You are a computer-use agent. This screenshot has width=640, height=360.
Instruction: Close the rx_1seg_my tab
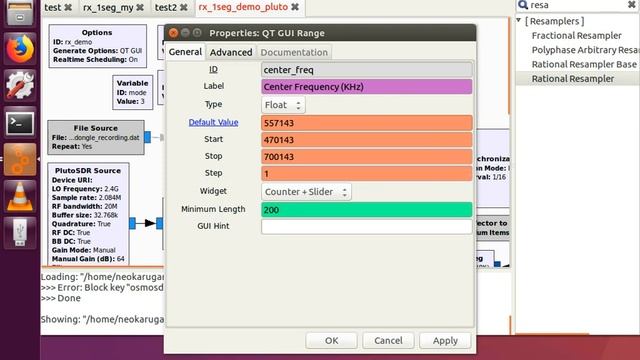(140, 7)
